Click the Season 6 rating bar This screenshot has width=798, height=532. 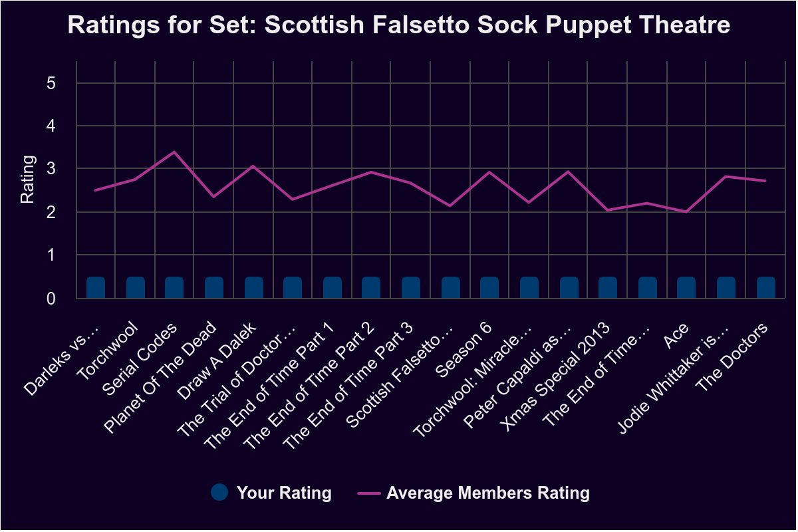click(x=489, y=287)
